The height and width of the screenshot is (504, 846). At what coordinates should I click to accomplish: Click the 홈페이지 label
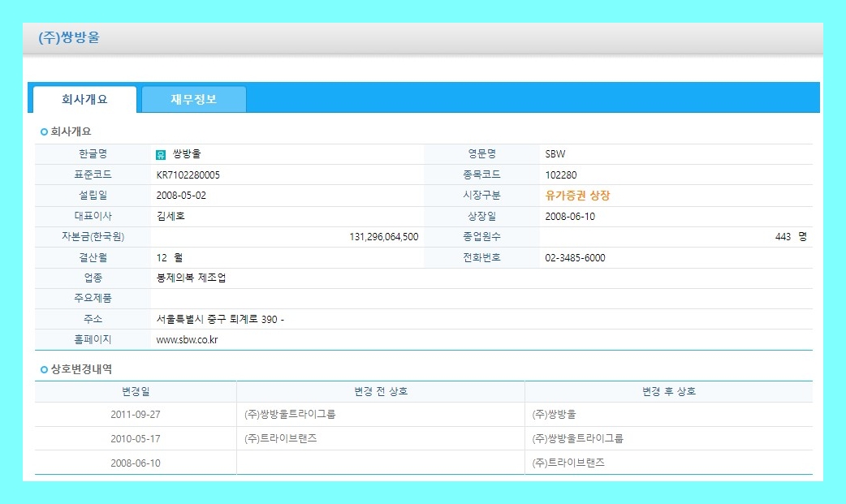(x=93, y=339)
